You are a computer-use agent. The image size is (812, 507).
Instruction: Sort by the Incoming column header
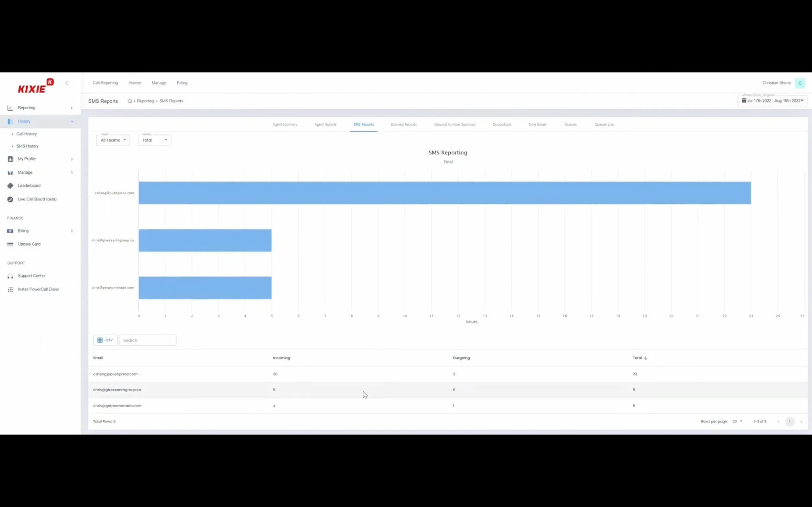point(281,358)
